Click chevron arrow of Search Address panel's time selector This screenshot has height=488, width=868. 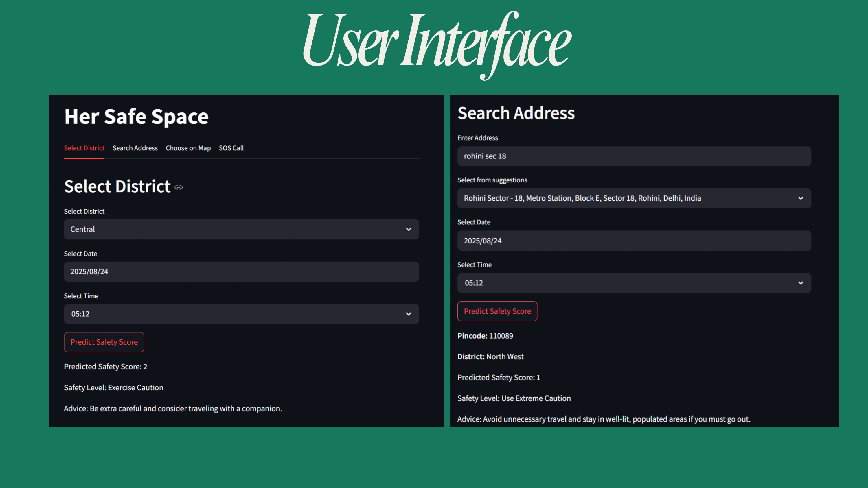(x=801, y=283)
